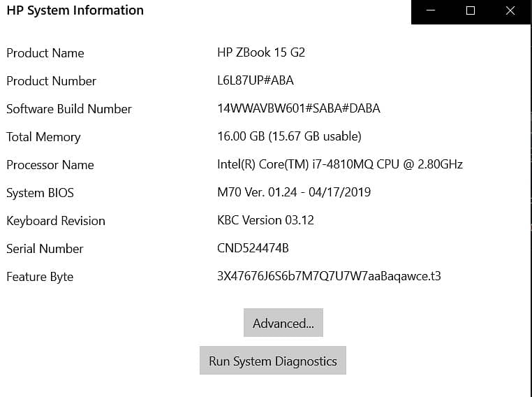Click the Intel Core i7-4810MQ processor text
532x397 pixels.
click(x=340, y=165)
